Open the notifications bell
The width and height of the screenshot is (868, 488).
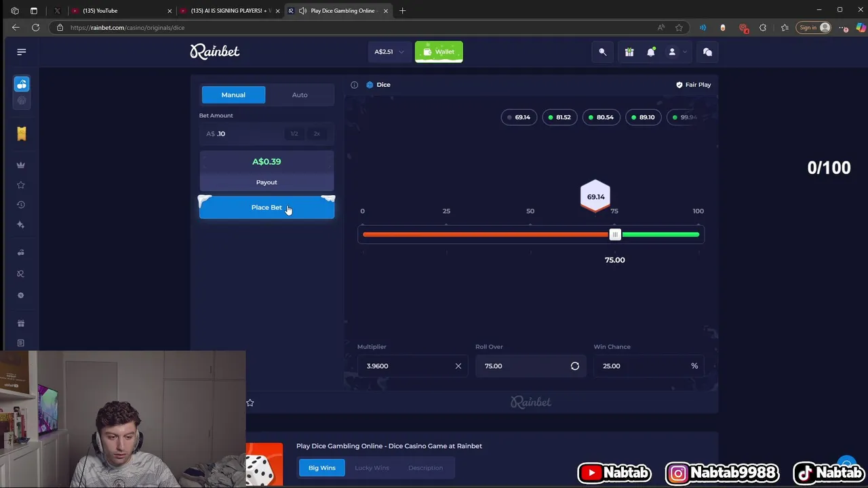point(651,52)
